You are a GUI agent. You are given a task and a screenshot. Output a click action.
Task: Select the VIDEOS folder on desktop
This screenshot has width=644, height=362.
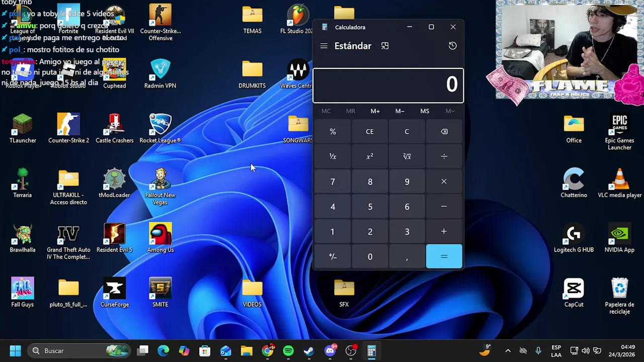252,293
